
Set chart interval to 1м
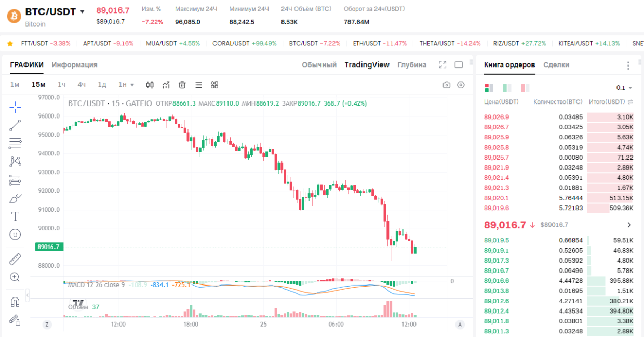tap(15, 85)
